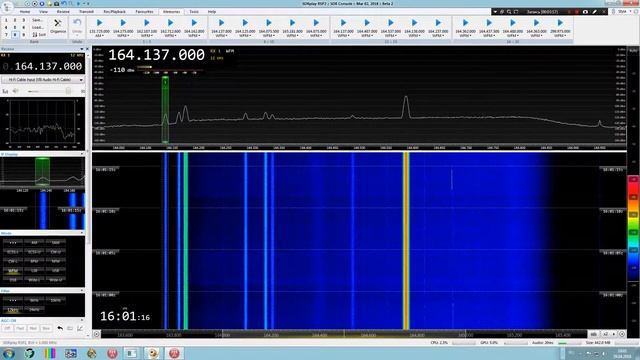Switch to the Favourites ribbon tab
This screenshot has width=640, height=360.
(144, 12)
